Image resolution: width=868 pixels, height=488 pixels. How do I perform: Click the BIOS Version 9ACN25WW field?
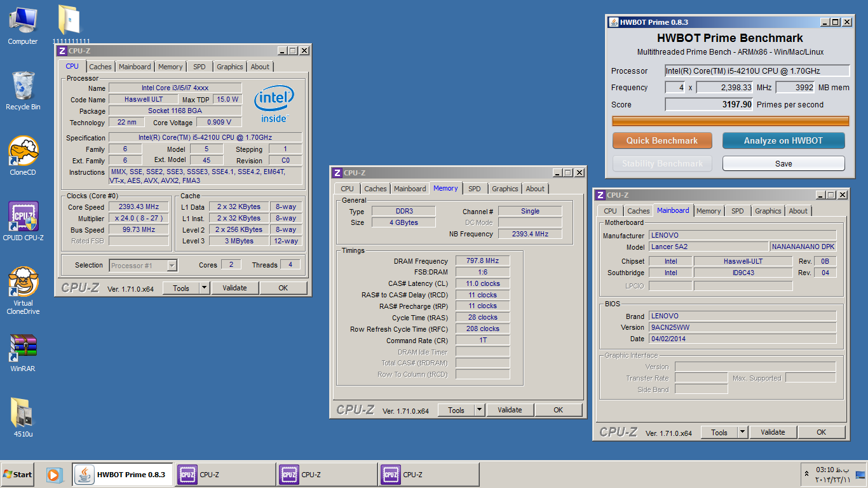click(743, 327)
